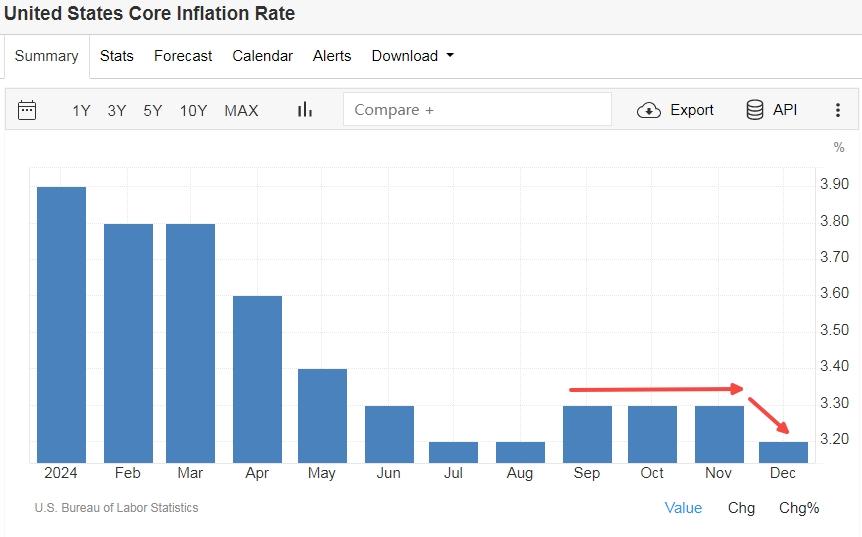Image resolution: width=862 pixels, height=537 pixels.
Task: Expand the Download dropdown menu
Action: click(x=412, y=56)
